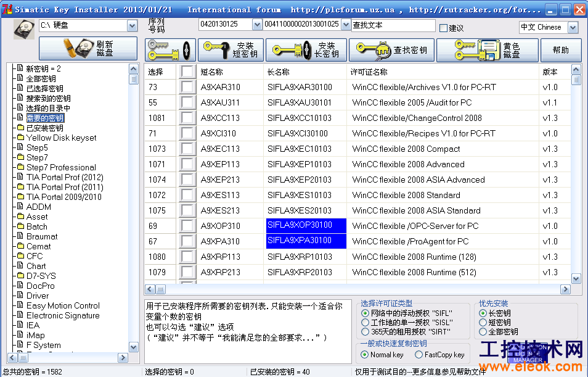
Task: Choose the 长密钥 long key priority option
Action: click(x=483, y=313)
